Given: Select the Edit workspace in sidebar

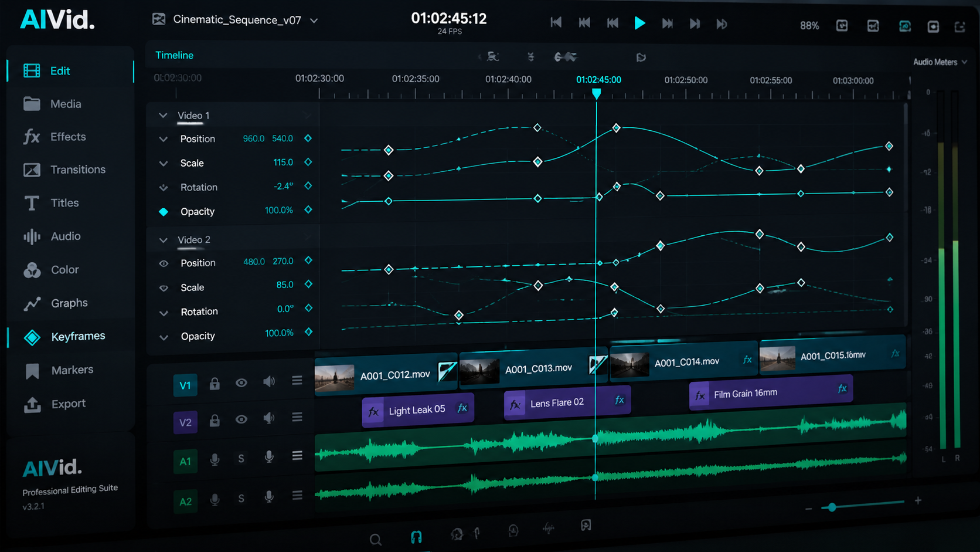Looking at the screenshot, I should point(46,71).
